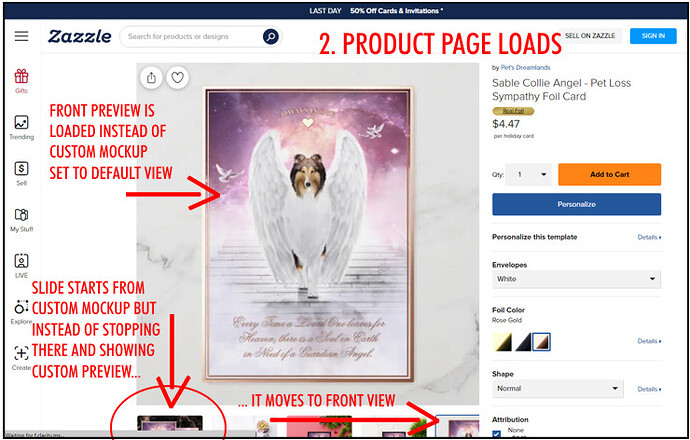Open Sell in the sidebar

coord(21,174)
